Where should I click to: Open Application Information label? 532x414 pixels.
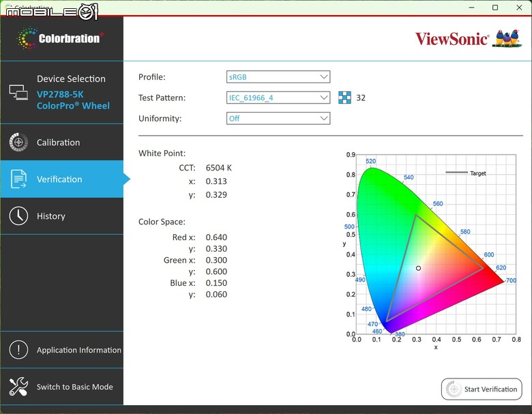79,350
